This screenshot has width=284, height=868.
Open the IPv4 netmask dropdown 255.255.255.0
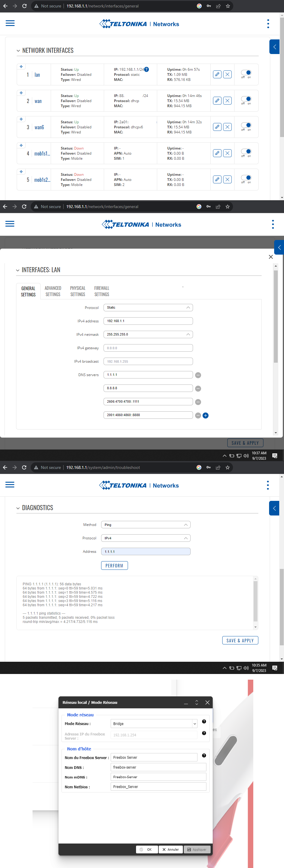coord(148,335)
